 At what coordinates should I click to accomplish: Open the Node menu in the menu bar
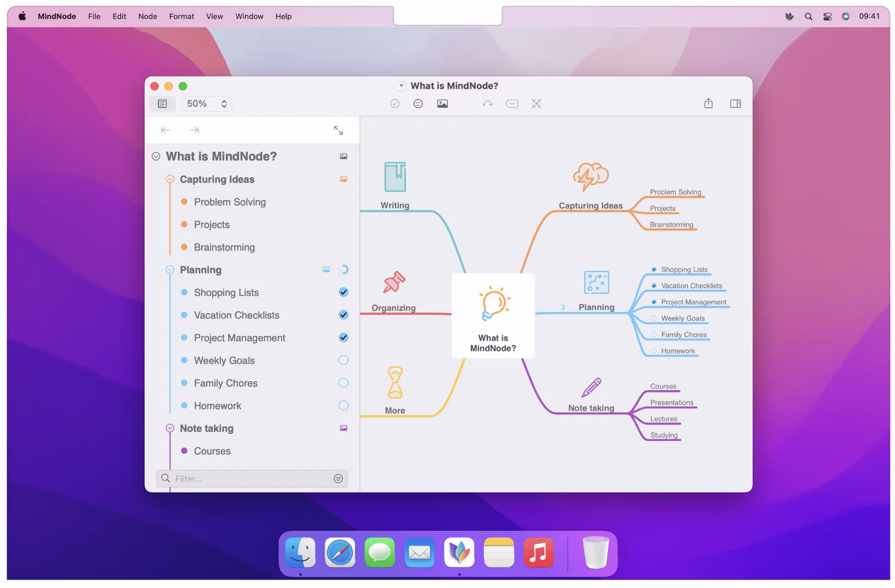pos(147,16)
